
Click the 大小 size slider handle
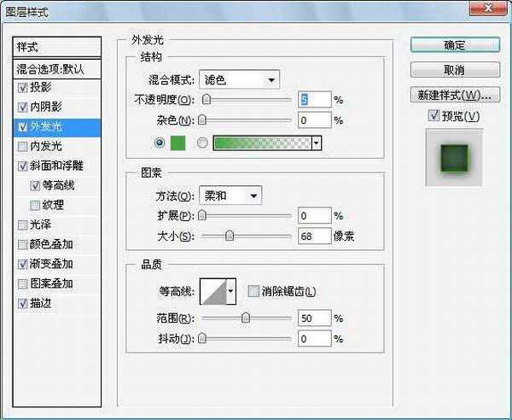click(x=229, y=236)
